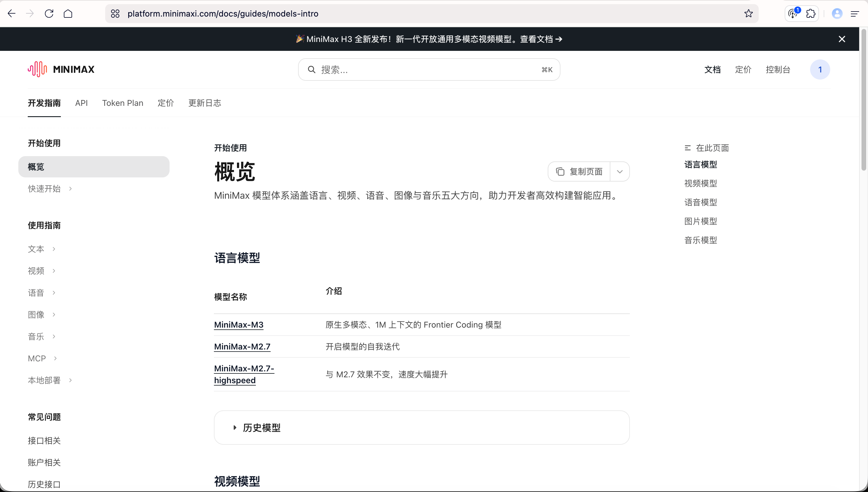Open 定价 in the top-right navigation
This screenshot has width=868, height=492.
pyautogui.click(x=743, y=69)
